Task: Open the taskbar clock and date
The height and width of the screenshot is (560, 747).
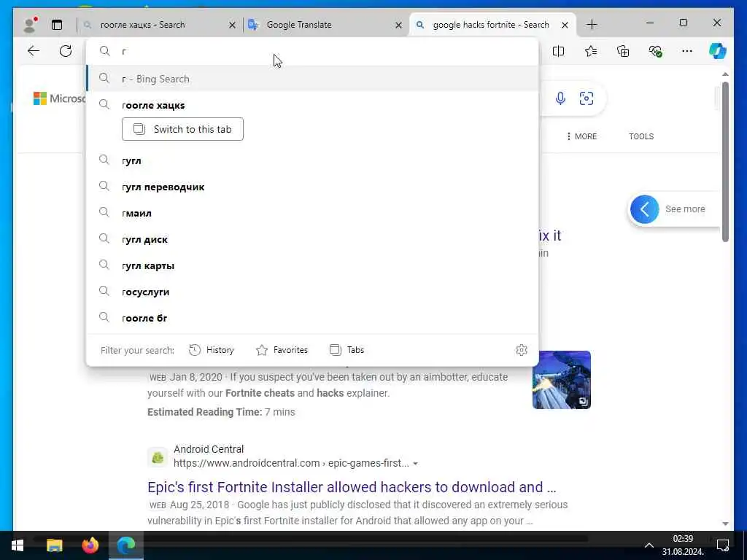Action: click(683, 545)
